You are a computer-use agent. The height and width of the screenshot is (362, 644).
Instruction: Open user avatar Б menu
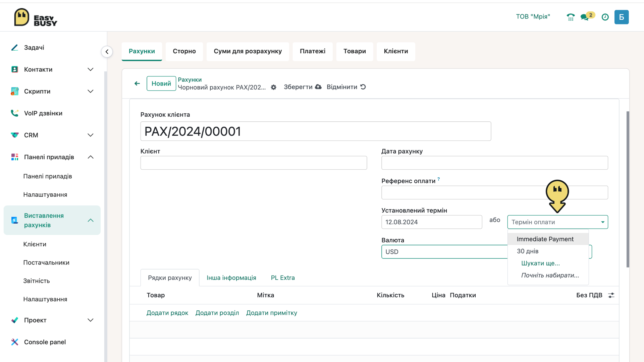click(622, 17)
